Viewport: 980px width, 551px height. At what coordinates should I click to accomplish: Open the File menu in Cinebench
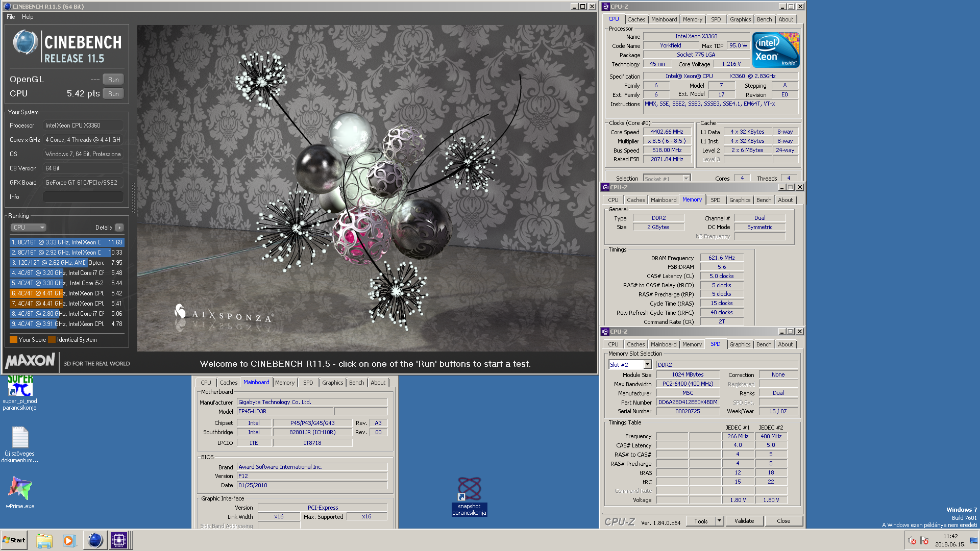(11, 17)
